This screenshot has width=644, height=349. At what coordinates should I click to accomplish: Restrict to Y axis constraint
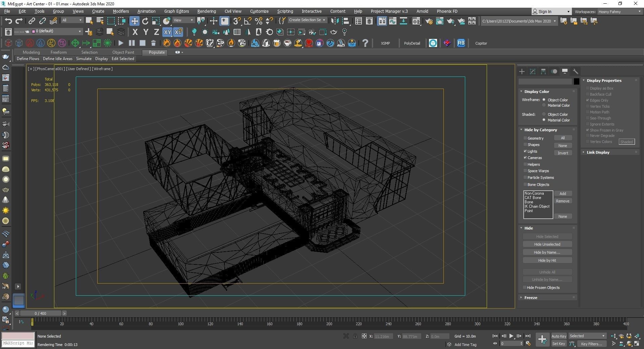coord(146,32)
